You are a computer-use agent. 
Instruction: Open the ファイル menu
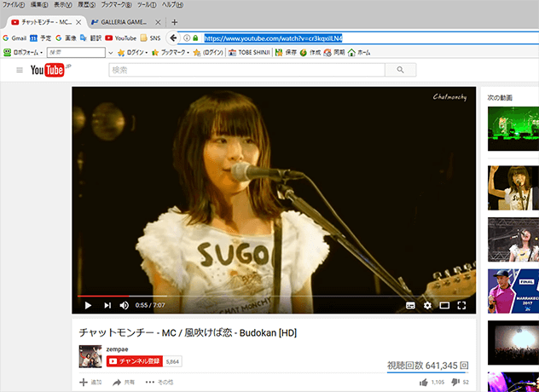tap(14, 5)
